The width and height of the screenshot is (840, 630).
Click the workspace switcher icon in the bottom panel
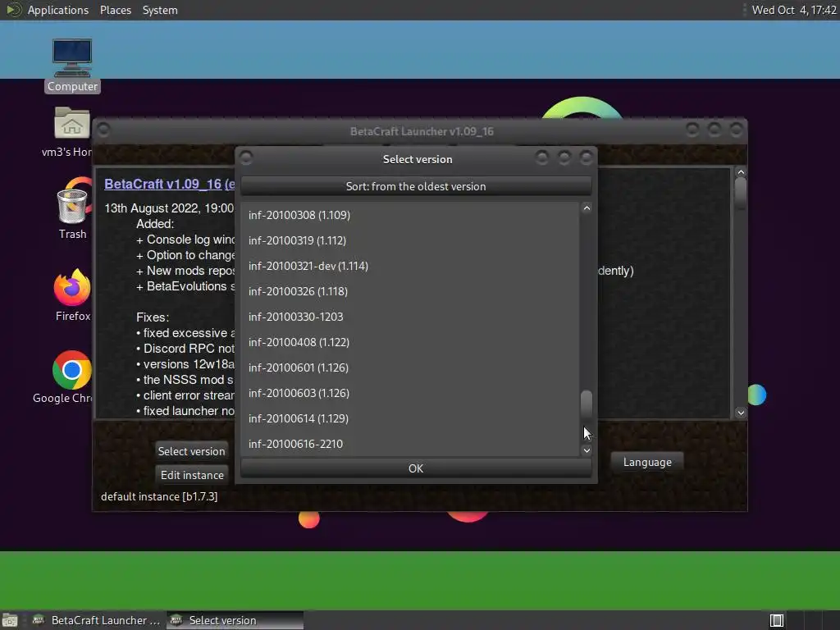point(777,620)
